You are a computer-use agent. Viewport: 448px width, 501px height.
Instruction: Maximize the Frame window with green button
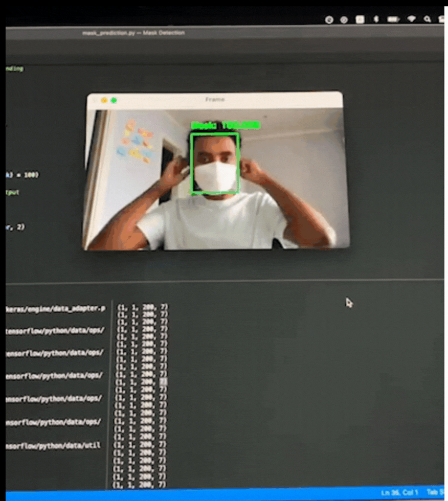114,100
